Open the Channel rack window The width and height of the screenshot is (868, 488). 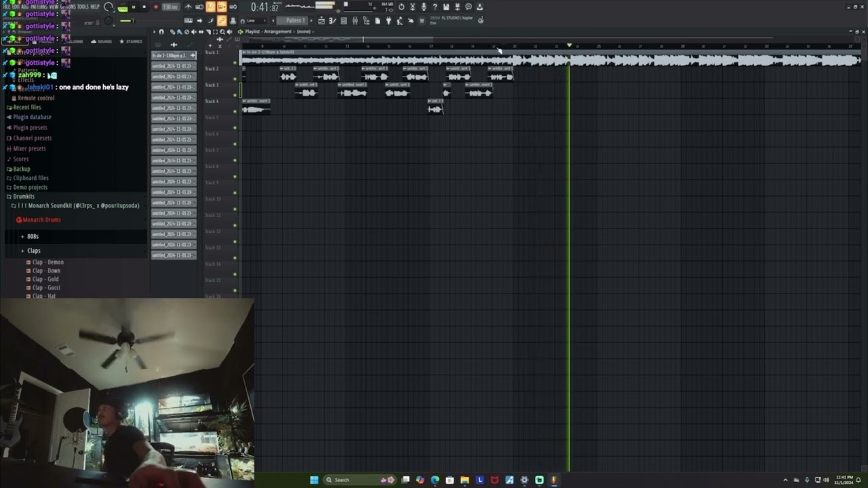click(x=344, y=20)
